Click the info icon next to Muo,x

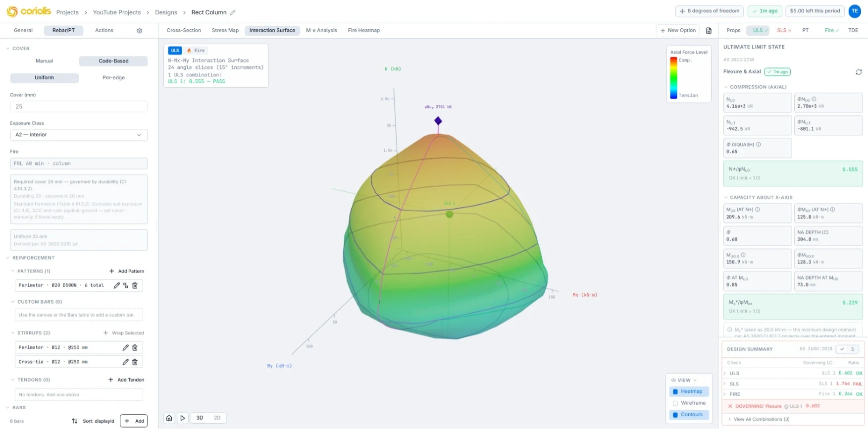point(743,255)
